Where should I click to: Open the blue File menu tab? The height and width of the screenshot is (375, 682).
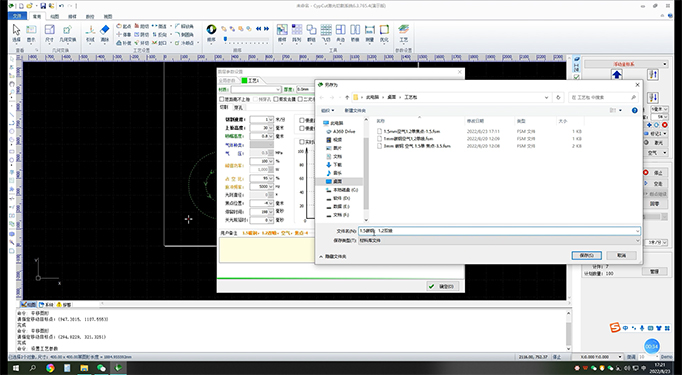[17, 16]
